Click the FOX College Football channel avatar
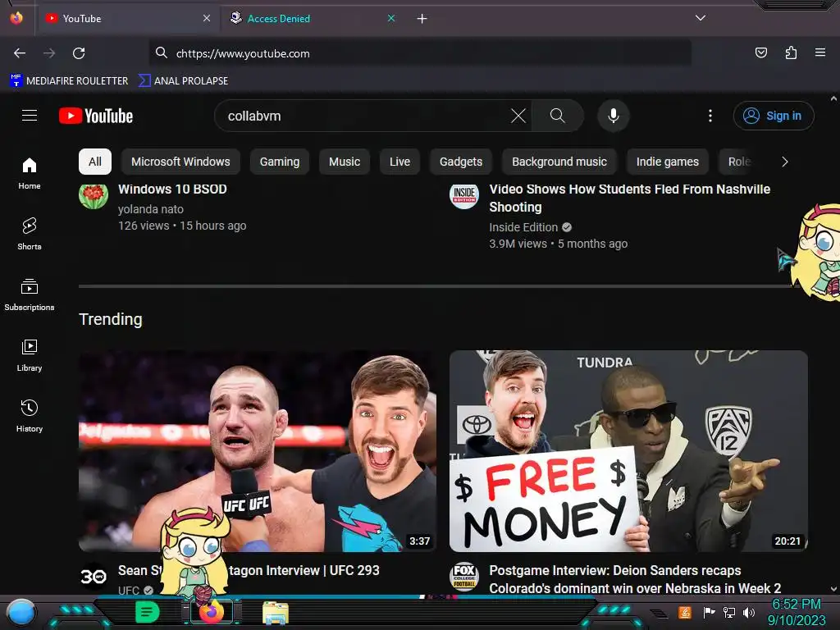Viewport: 840px width, 630px height. coord(464,577)
